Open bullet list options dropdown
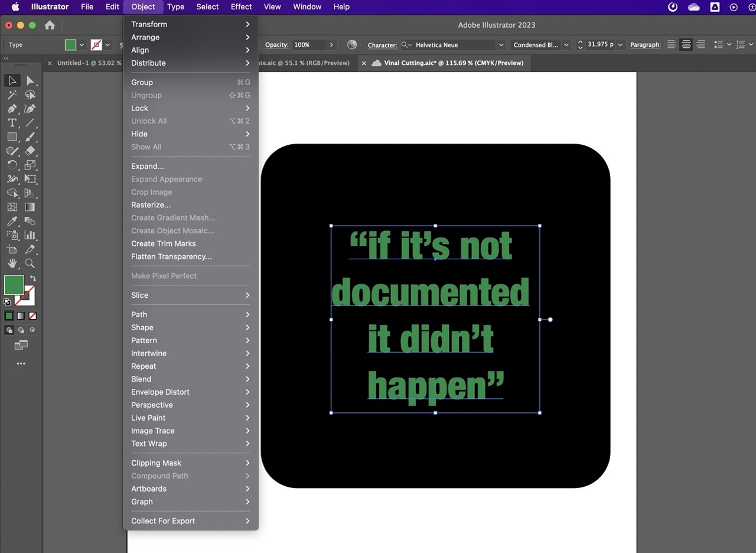This screenshot has height=553, width=756. click(x=729, y=45)
